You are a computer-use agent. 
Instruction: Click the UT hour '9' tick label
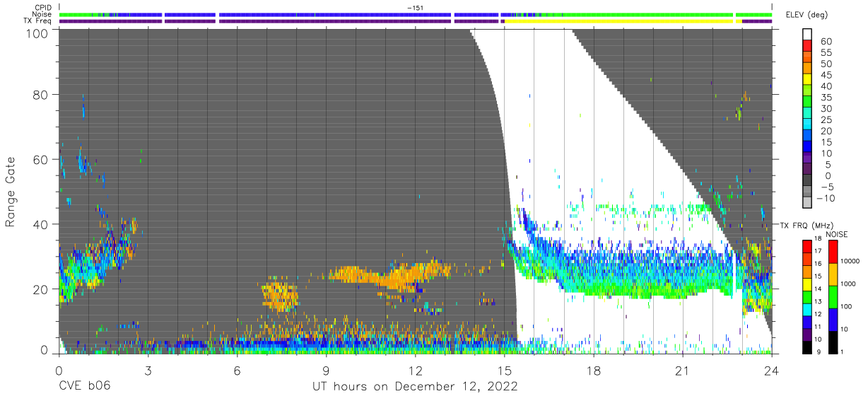pos(326,369)
